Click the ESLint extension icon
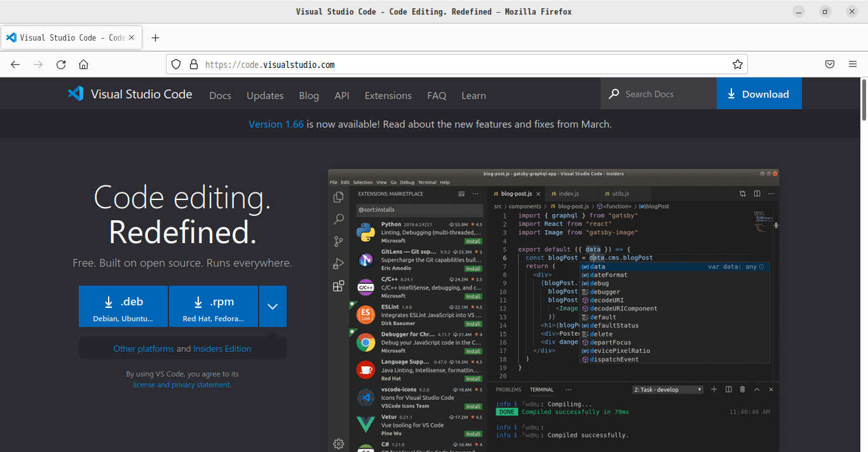The image size is (868, 452). [365, 315]
